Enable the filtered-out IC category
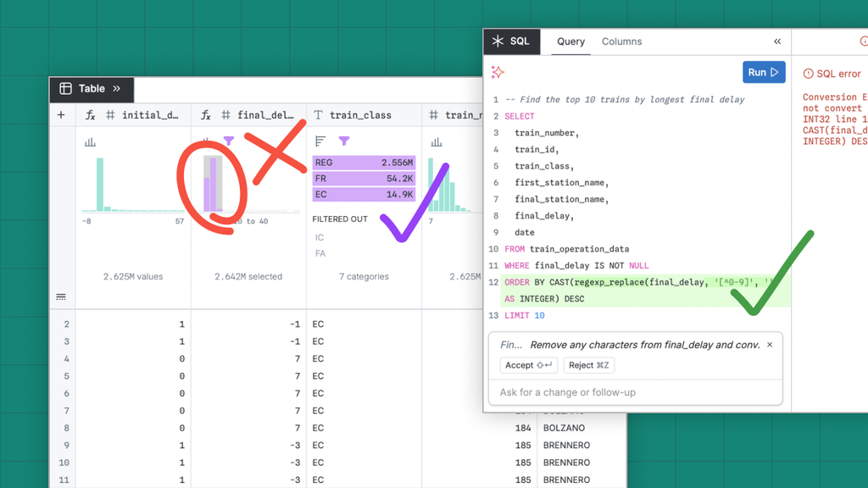Image resolution: width=868 pixels, height=488 pixels. click(320, 238)
